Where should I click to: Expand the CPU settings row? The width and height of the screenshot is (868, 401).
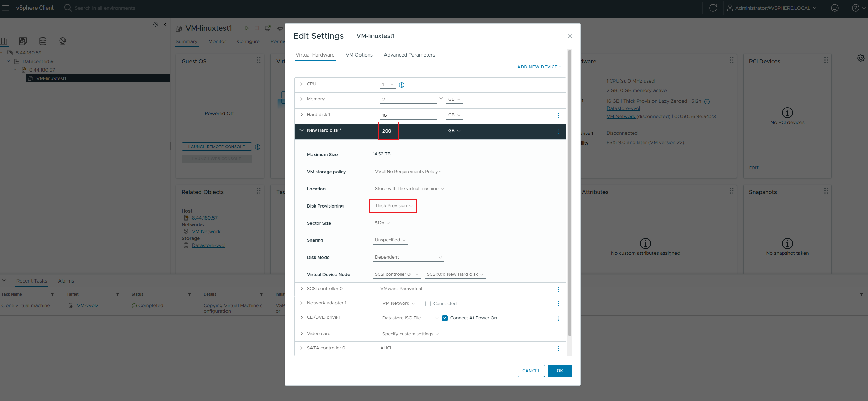(301, 84)
